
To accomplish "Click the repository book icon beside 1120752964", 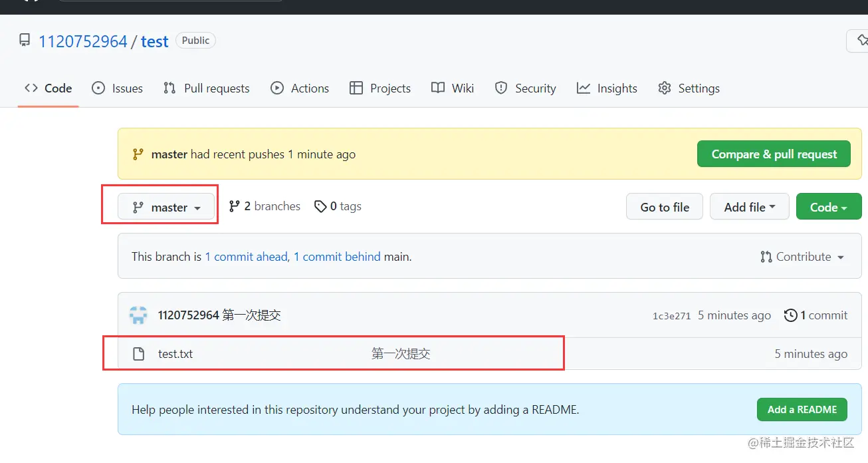I will point(25,41).
